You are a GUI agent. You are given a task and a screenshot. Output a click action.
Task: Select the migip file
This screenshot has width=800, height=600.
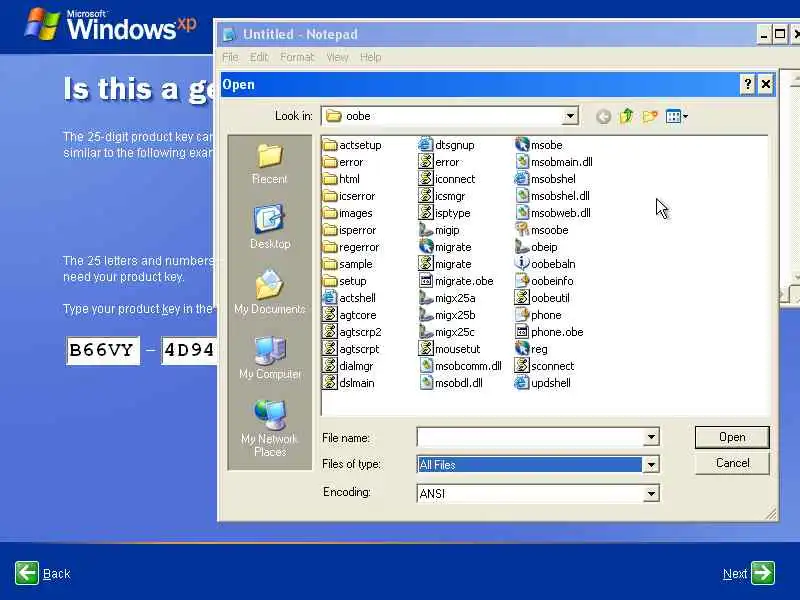(439, 230)
